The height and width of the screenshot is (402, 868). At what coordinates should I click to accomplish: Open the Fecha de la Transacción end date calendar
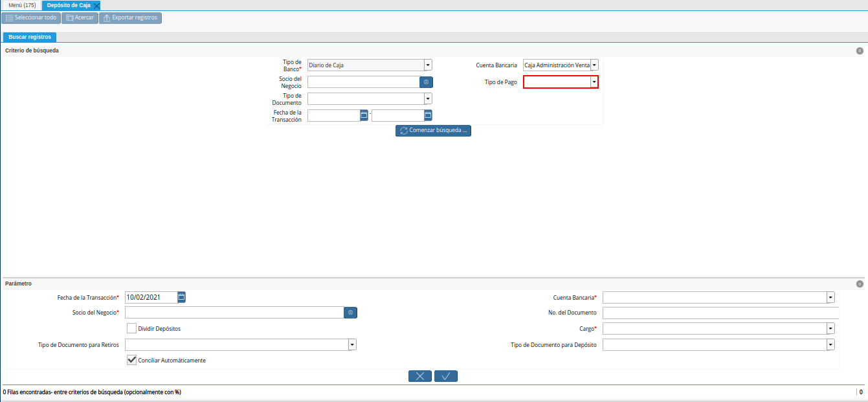[x=428, y=115]
